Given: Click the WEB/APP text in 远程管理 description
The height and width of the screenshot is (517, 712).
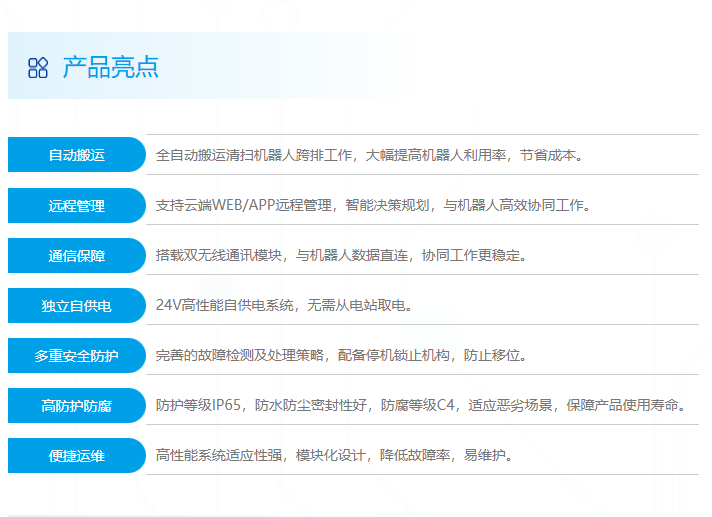Looking at the screenshot, I should pyautogui.click(x=244, y=205).
